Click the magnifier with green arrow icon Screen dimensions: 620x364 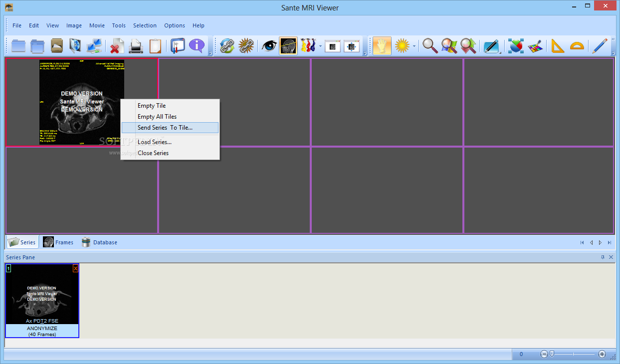point(468,46)
